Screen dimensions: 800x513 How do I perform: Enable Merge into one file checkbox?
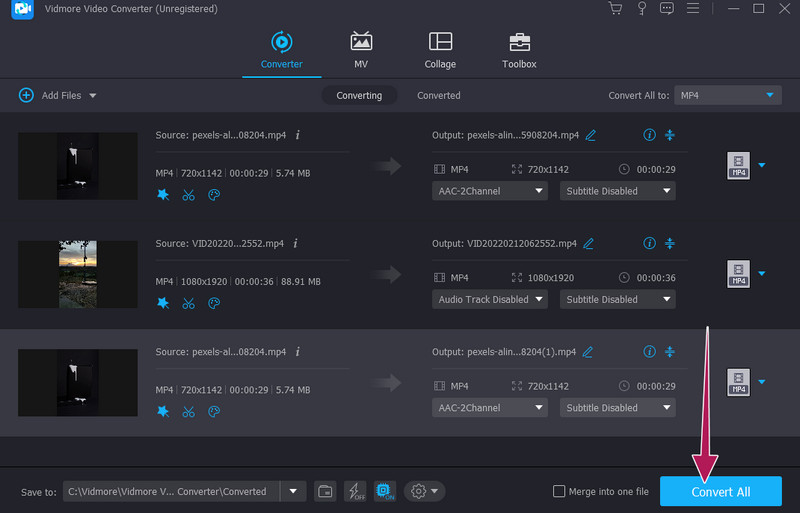pyautogui.click(x=559, y=491)
